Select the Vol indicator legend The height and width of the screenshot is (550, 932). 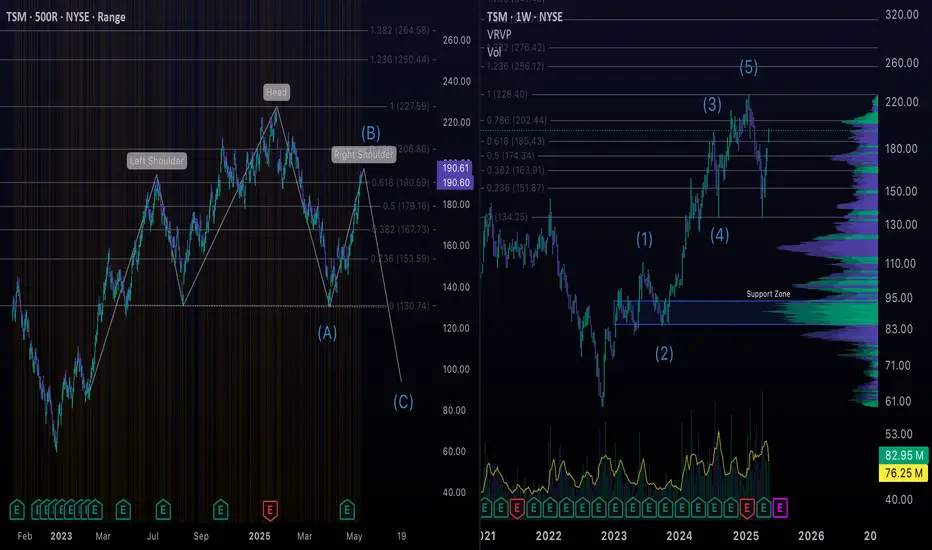pyautogui.click(x=494, y=52)
